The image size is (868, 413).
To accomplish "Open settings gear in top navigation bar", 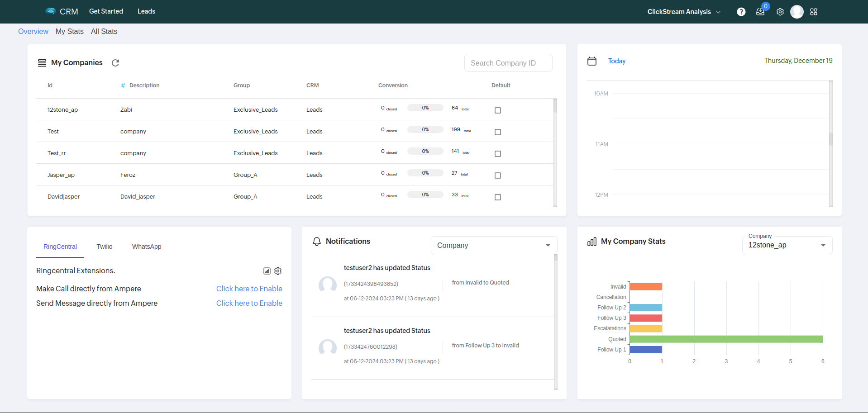I will pos(780,12).
